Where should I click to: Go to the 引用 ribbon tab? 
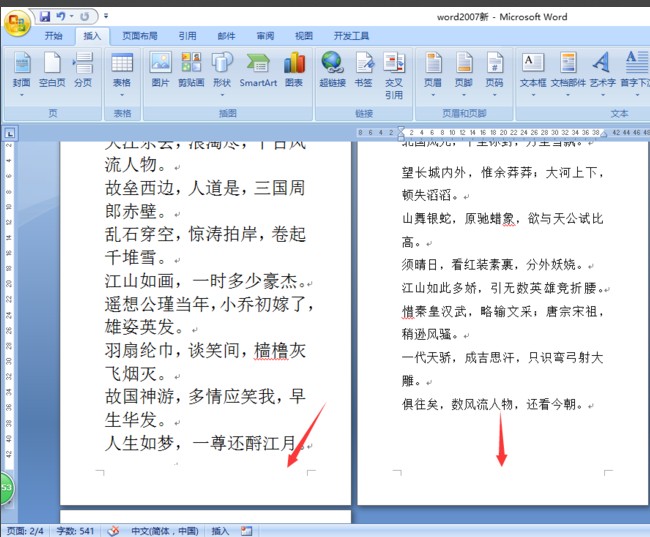187,36
